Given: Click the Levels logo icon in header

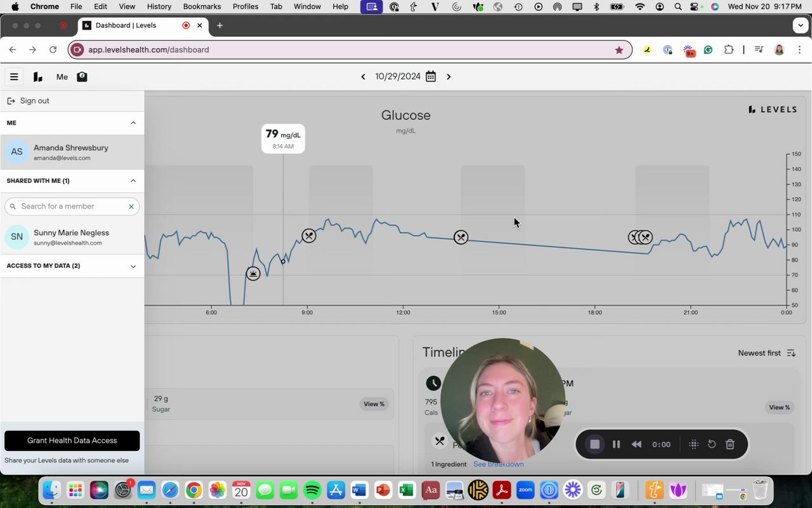Looking at the screenshot, I should tap(38, 77).
